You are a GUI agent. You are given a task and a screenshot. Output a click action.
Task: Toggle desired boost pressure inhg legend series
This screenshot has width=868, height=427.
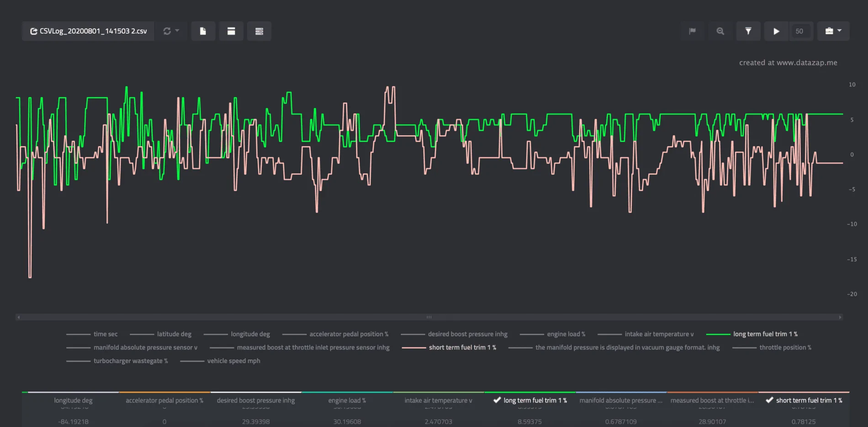[x=454, y=334]
